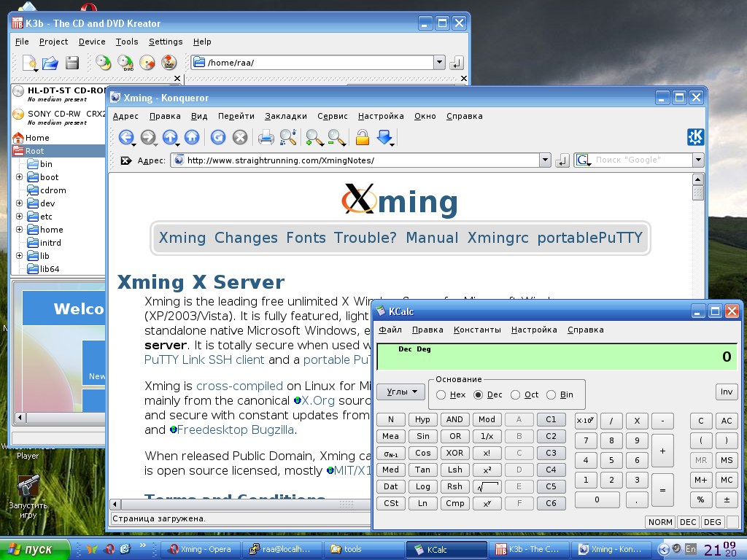The height and width of the screenshot is (560, 747).
Task: Click the Save icon in K3b toolbar
Action: 71,64
